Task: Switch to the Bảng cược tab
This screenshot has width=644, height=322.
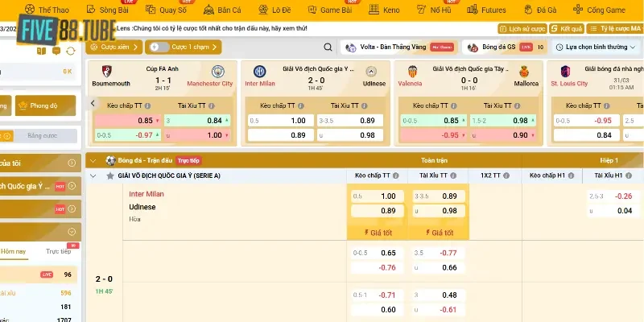Action: 43,135
